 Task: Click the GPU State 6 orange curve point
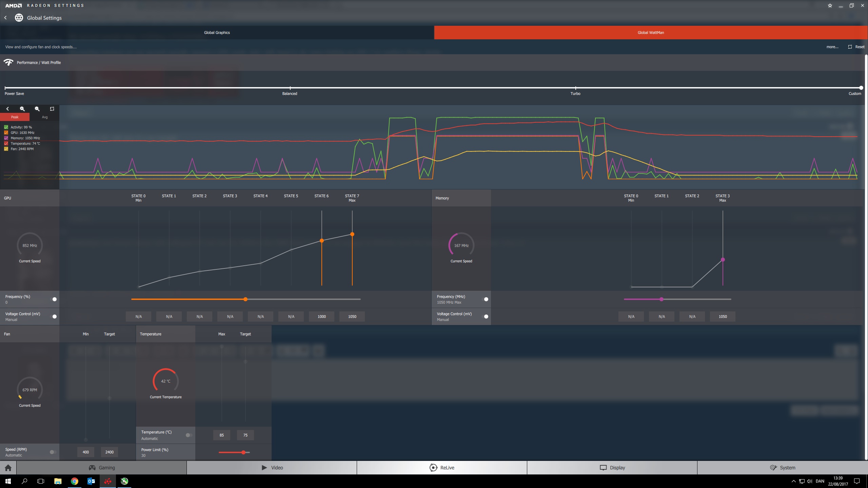click(x=322, y=241)
